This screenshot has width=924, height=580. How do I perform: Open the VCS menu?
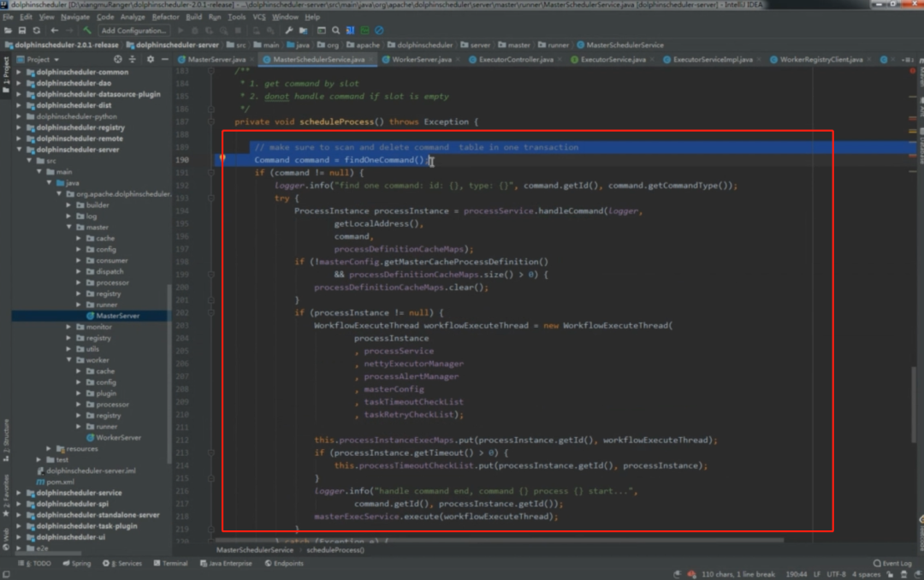point(258,17)
